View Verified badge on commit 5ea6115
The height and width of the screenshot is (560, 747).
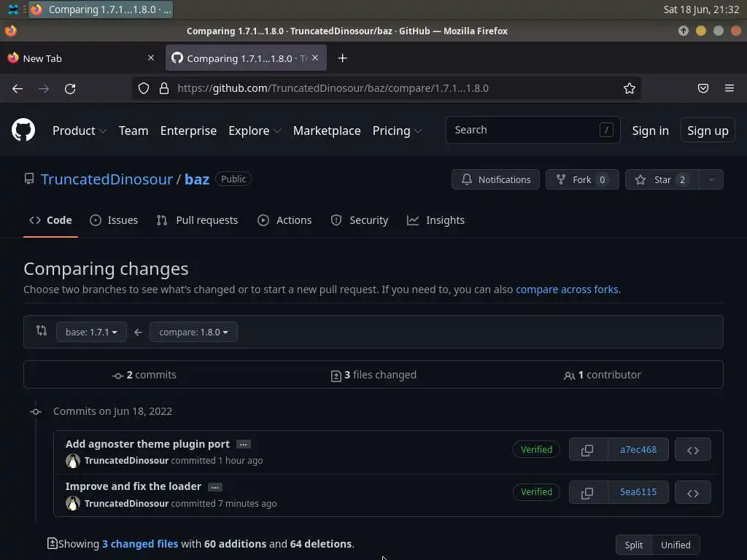(x=536, y=492)
